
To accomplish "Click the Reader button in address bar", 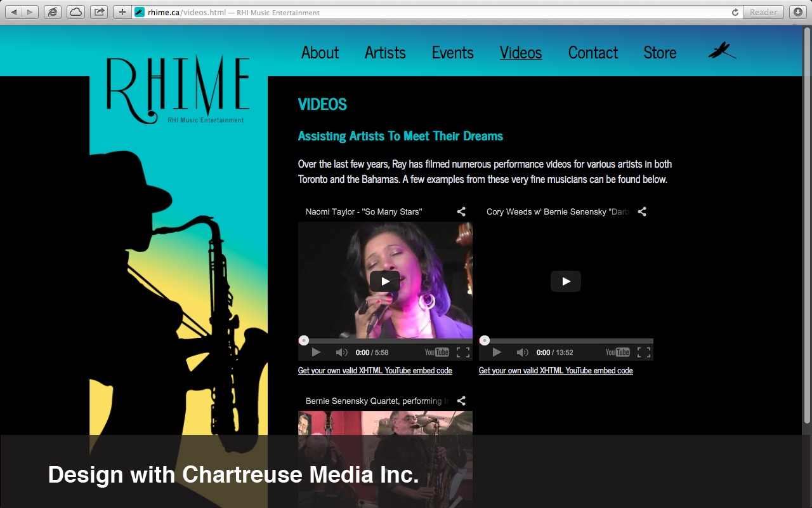I will 763,12.
